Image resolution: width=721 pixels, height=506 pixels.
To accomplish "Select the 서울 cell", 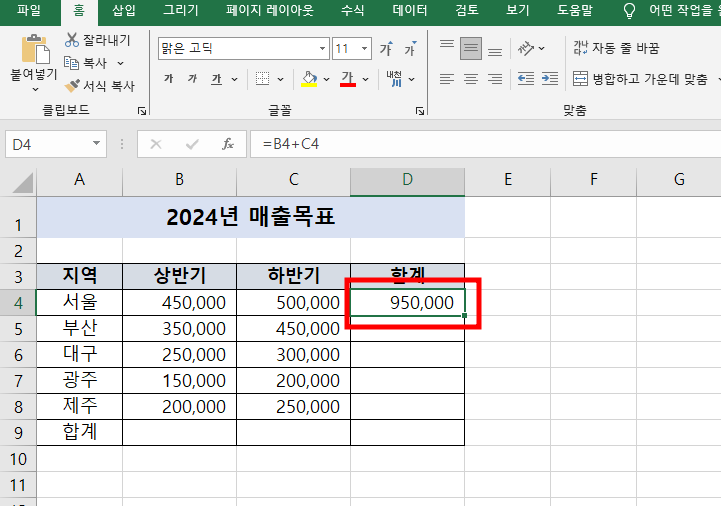I will coord(80,302).
